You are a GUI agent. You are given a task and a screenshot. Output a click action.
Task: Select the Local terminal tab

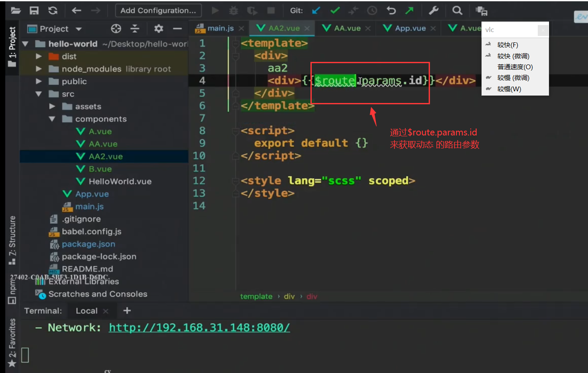click(87, 311)
